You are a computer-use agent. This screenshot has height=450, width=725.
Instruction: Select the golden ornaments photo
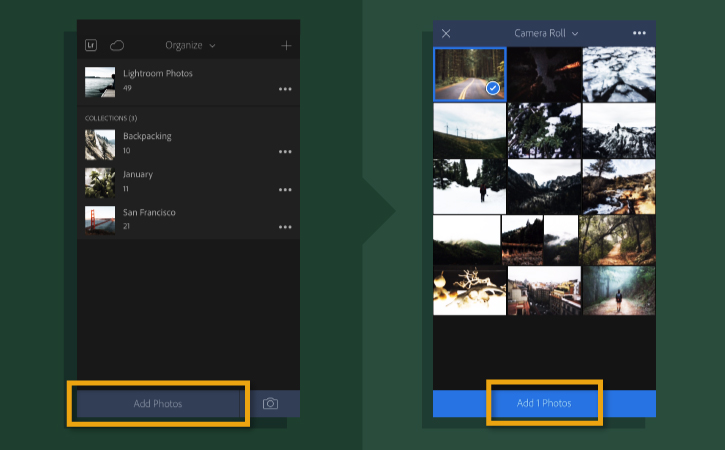coord(470,290)
